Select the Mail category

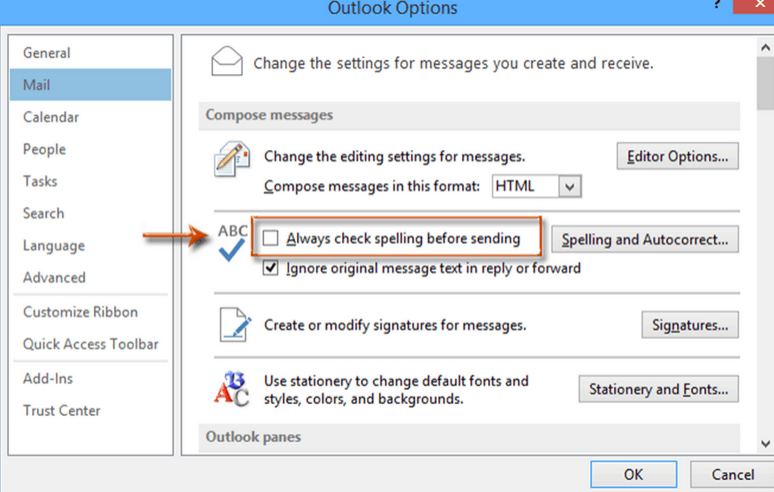coord(90,85)
